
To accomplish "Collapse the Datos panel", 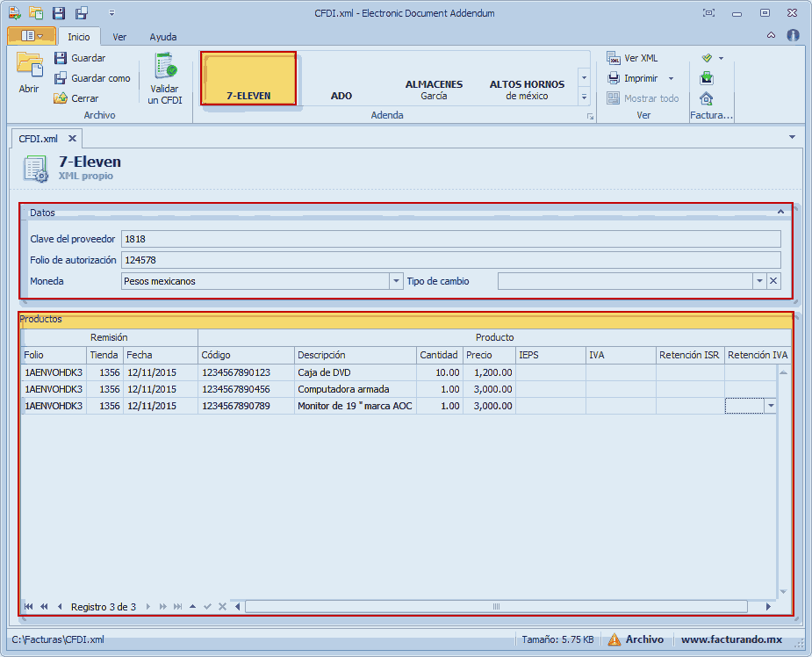I will pyautogui.click(x=780, y=212).
